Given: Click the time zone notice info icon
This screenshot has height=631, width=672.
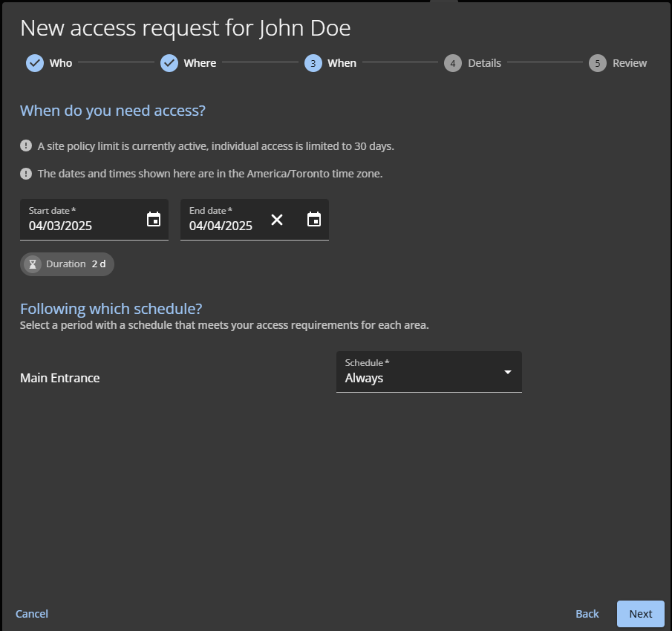Looking at the screenshot, I should (26, 174).
